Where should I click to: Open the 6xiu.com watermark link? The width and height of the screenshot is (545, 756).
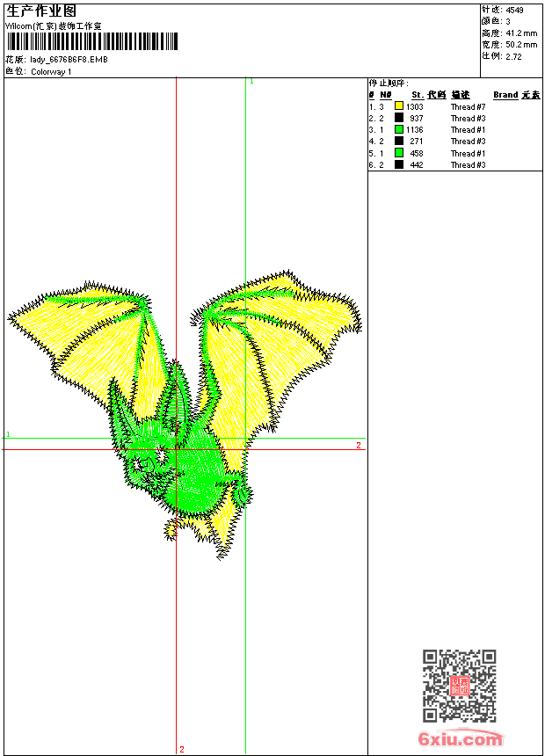[461, 739]
